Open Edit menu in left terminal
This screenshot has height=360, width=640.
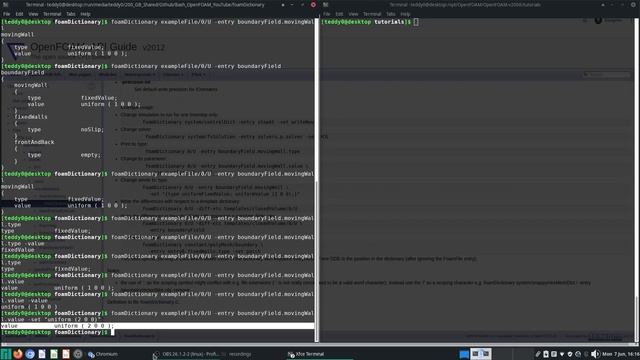click(x=19, y=14)
